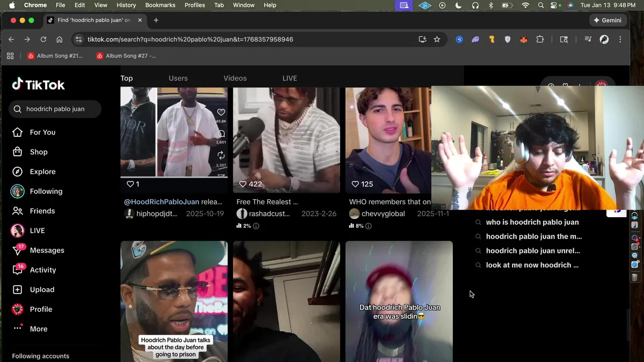
Task: Open Chrome profile avatar
Action: (604, 39)
